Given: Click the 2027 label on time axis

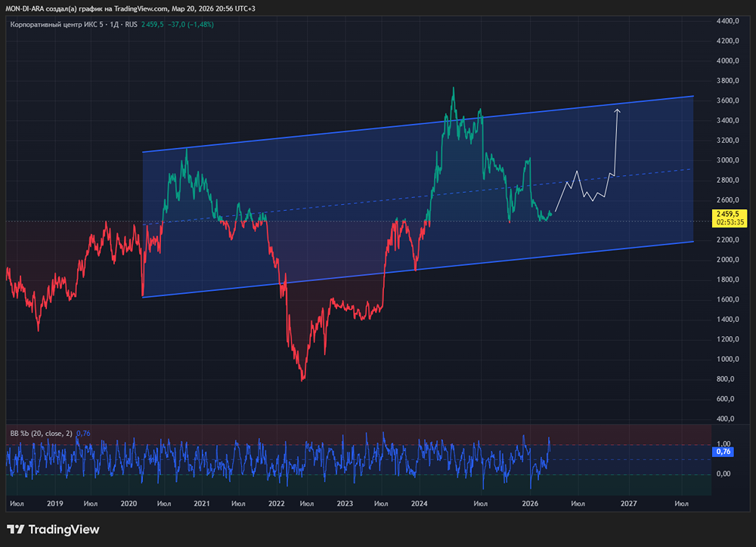Looking at the screenshot, I should click(x=629, y=502).
